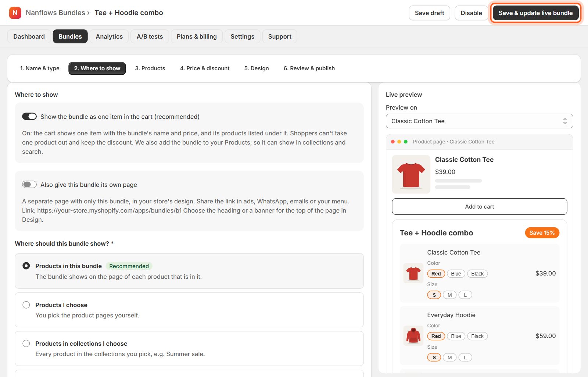The width and height of the screenshot is (588, 377).
Task: Open the Support tab
Action: click(280, 36)
